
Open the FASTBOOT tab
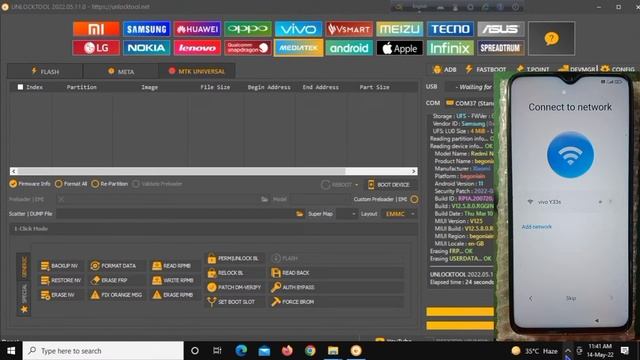486,69
